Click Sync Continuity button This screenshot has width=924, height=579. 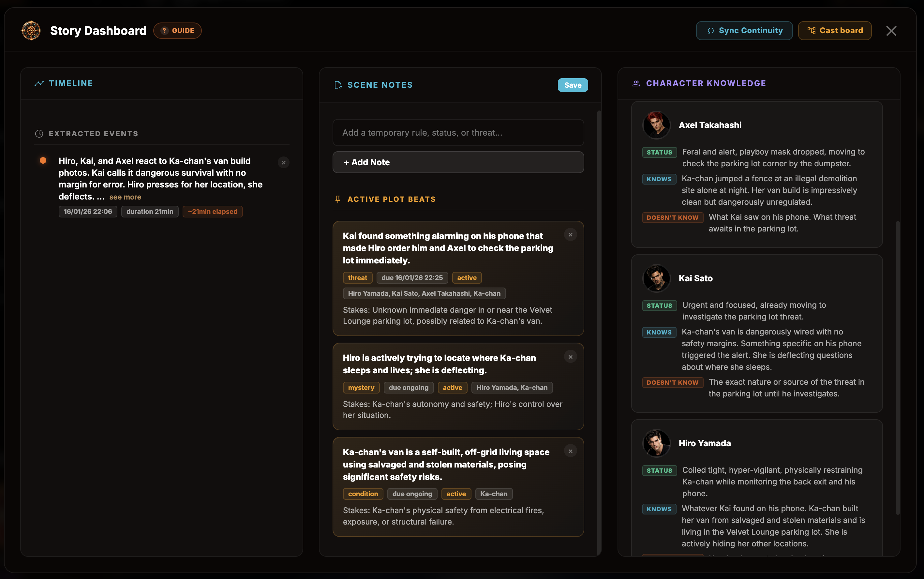pyautogui.click(x=744, y=31)
